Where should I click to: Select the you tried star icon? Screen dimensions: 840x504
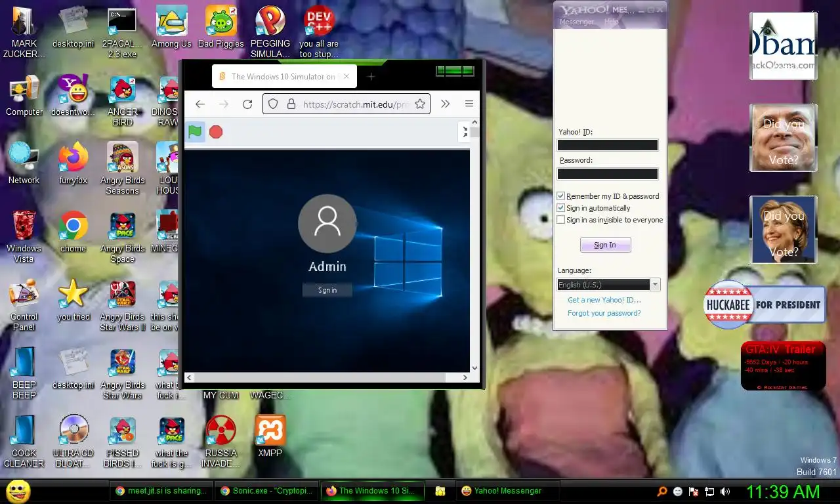tap(73, 301)
